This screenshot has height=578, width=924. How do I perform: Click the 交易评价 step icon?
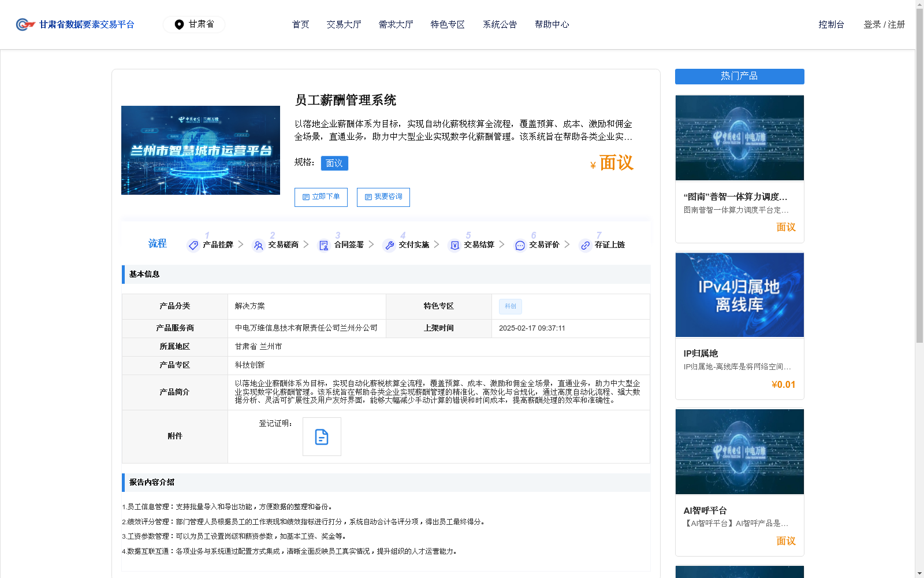520,245
